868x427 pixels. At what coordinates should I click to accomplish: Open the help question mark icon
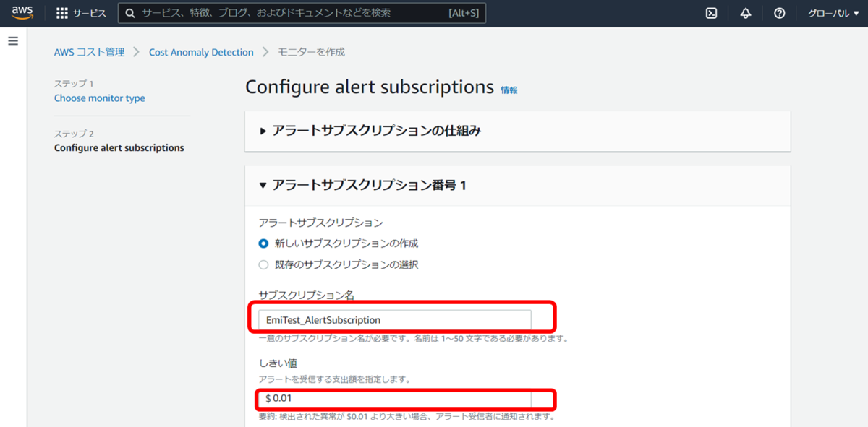[780, 13]
